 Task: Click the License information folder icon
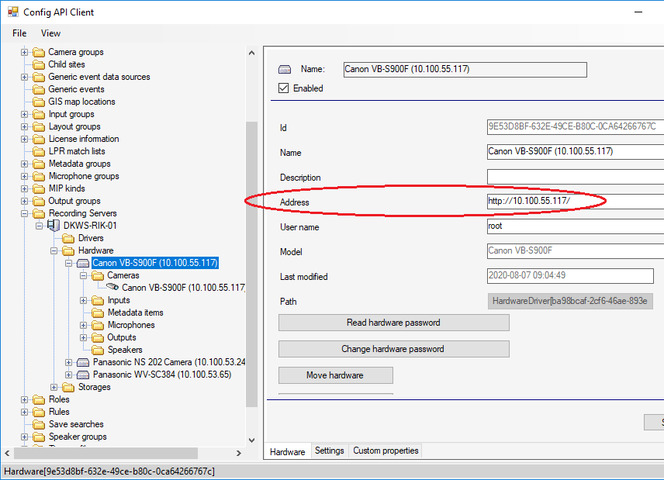[39, 139]
